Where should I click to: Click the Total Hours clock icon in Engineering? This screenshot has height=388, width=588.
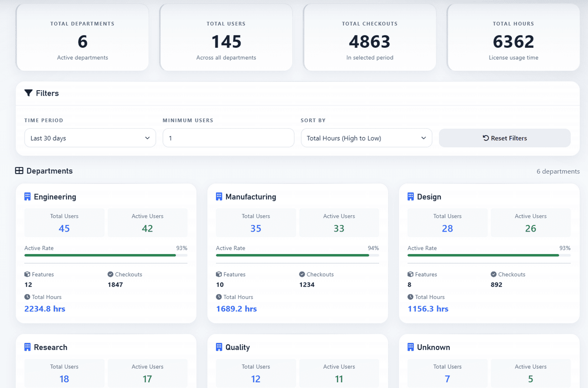(x=27, y=297)
